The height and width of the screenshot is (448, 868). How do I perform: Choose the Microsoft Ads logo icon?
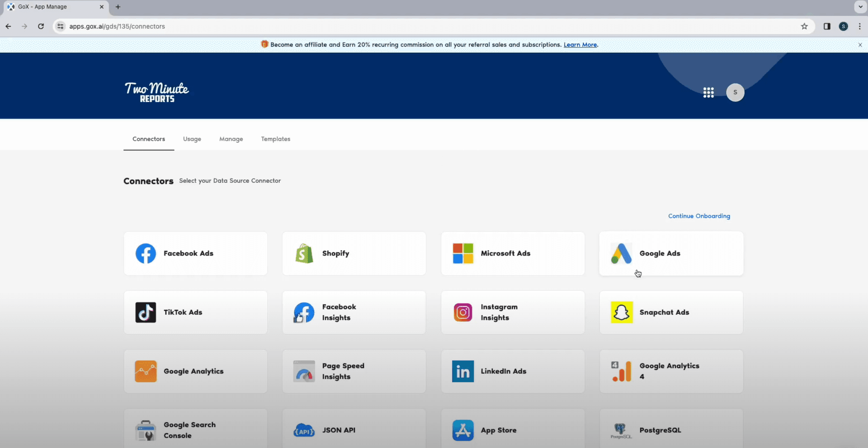pyautogui.click(x=463, y=253)
